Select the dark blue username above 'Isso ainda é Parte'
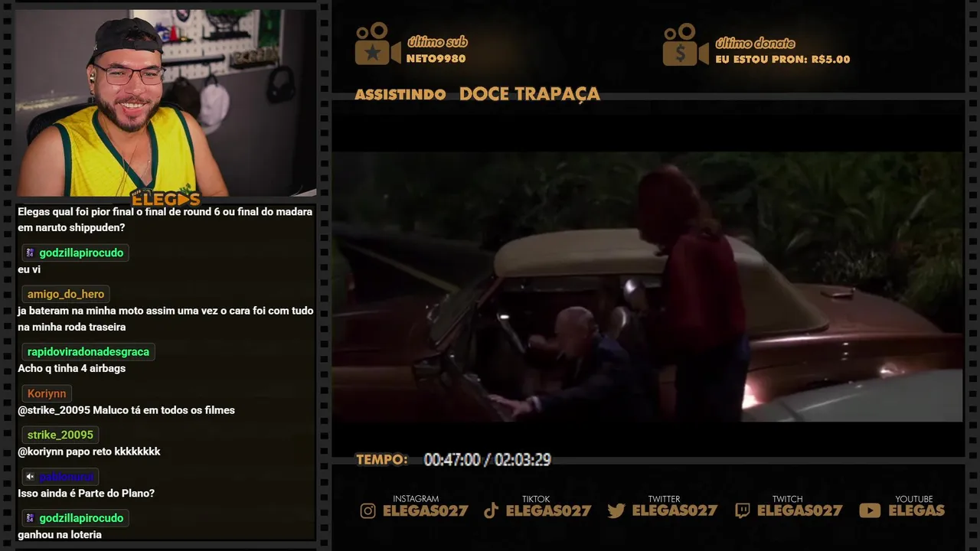Image resolution: width=980 pixels, height=551 pixels. [67, 477]
